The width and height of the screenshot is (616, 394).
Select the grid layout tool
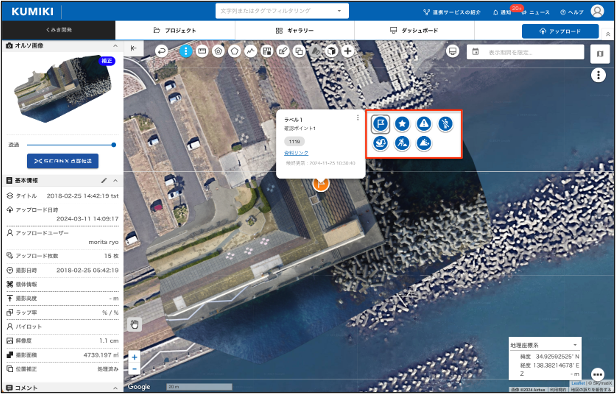[267, 51]
